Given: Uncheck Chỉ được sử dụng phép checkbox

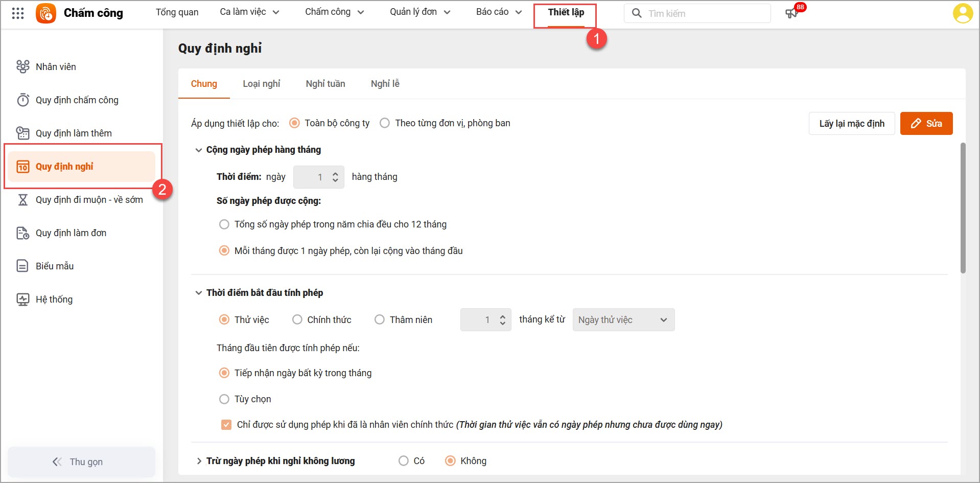Looking at the screenshot, I should [226, 425].
